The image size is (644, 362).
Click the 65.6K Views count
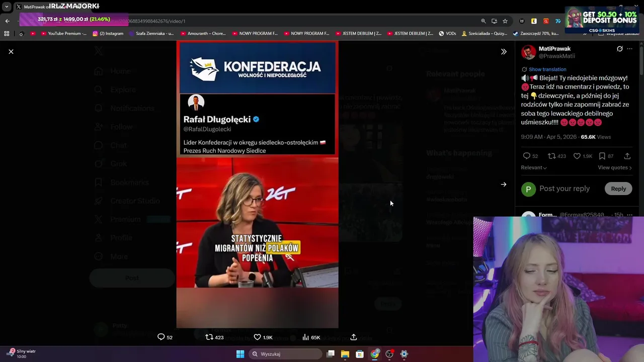pyautogui.click(x=596, y=137)
